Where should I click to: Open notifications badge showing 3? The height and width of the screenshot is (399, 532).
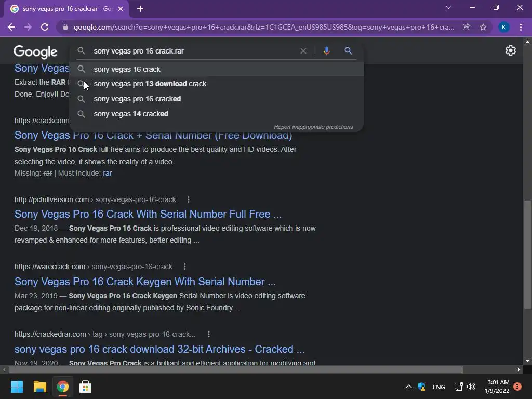click(517, 387)
